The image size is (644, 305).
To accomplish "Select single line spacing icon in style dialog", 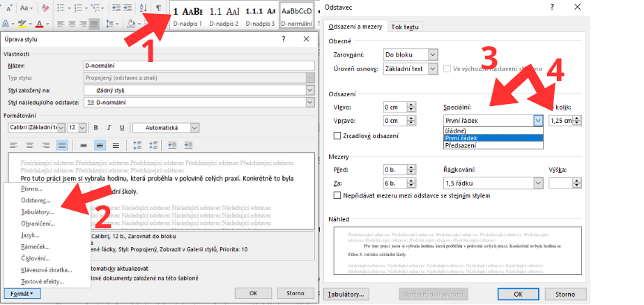I will point(84,145).
